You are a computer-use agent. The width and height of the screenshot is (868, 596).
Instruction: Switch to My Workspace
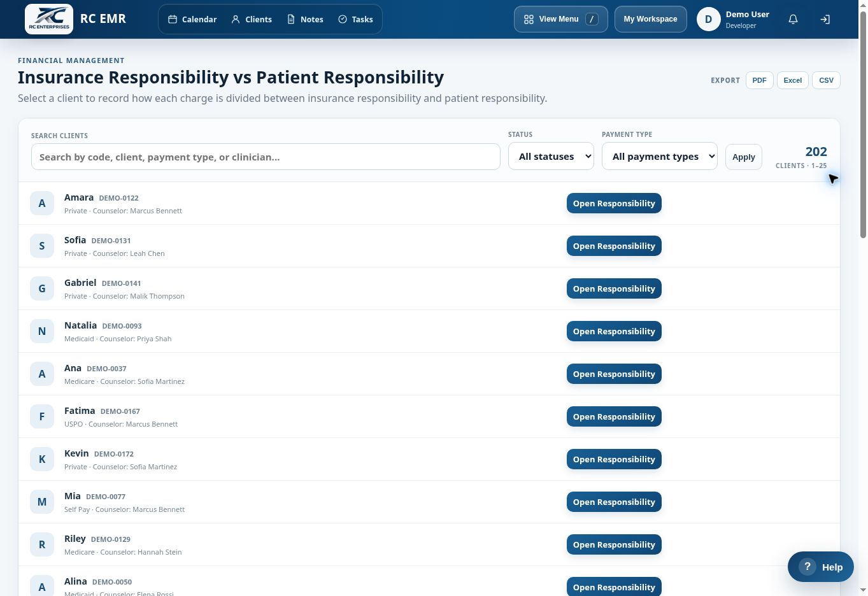coord(650,19)
